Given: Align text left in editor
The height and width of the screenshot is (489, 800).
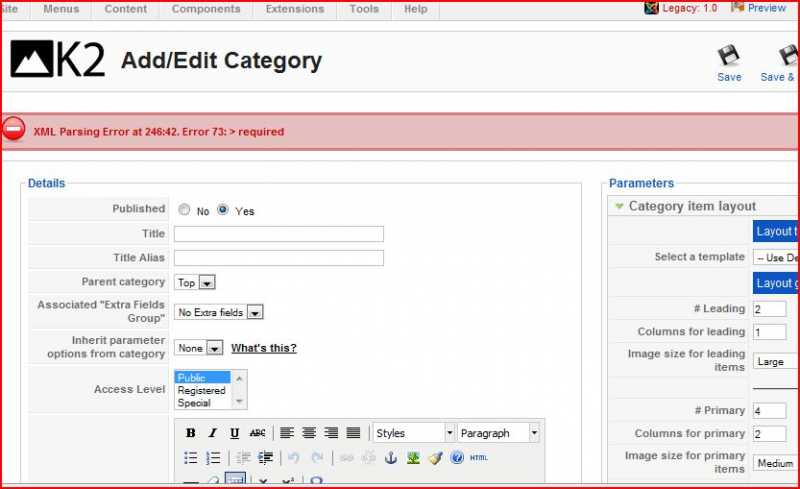Looking at the screenshot, I should 287,433.
